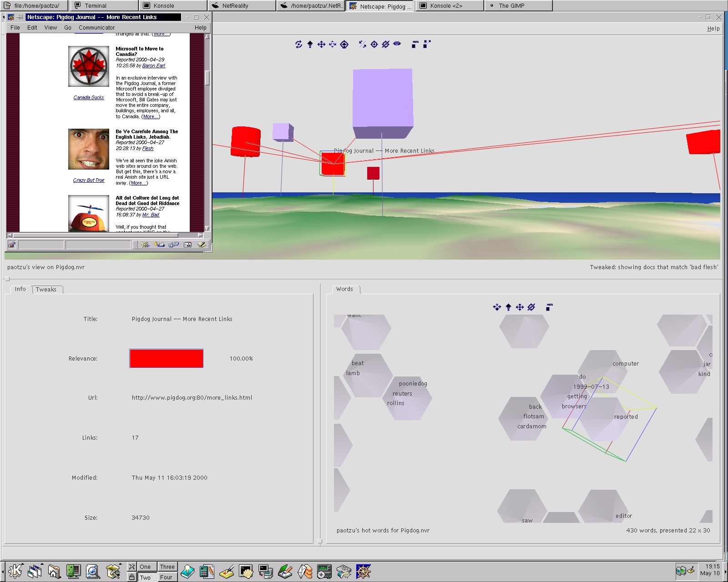Viewport: 728px width, 582px height.
Task: Open the Edit menu in Netscape
Action: (32, 28)
